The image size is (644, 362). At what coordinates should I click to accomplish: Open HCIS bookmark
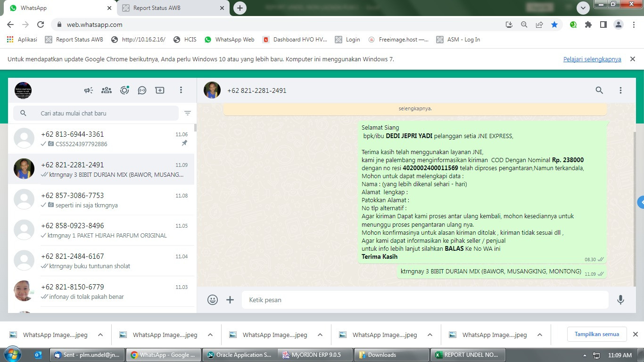tap(185, 40)
